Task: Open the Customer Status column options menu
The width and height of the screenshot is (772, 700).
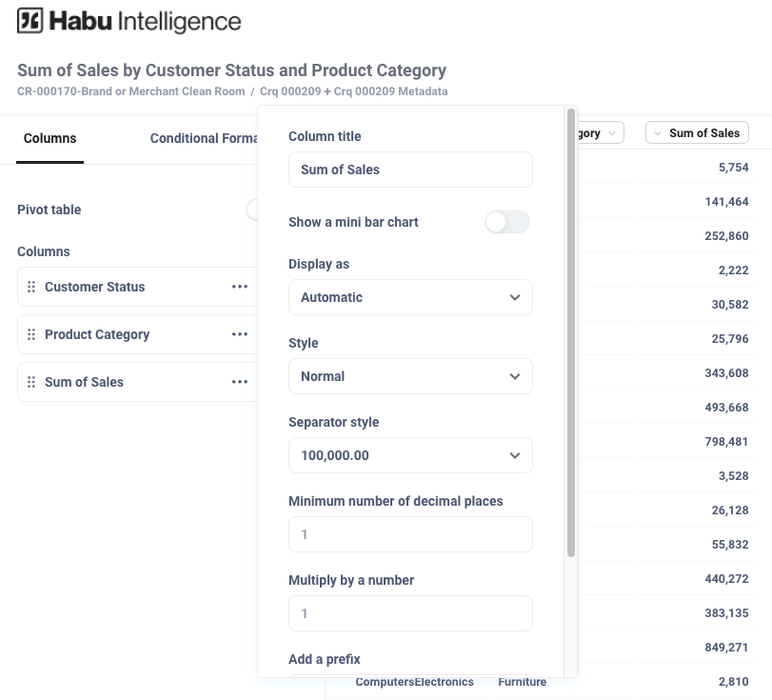Action: tap(240, 287)
